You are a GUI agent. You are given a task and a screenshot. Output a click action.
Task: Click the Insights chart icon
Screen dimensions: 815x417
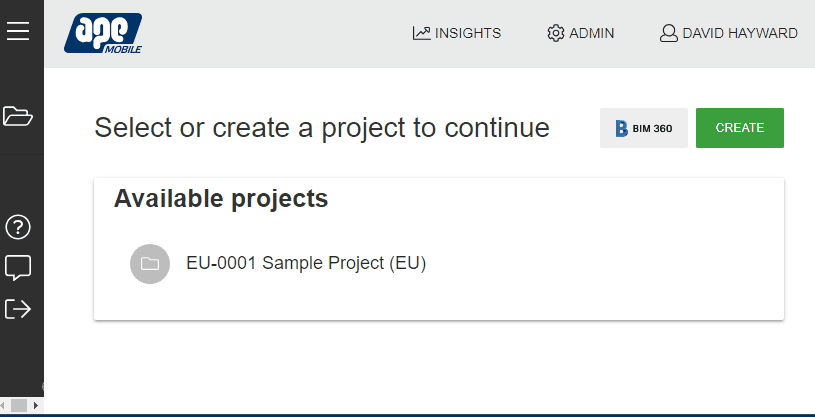point(421,33)
